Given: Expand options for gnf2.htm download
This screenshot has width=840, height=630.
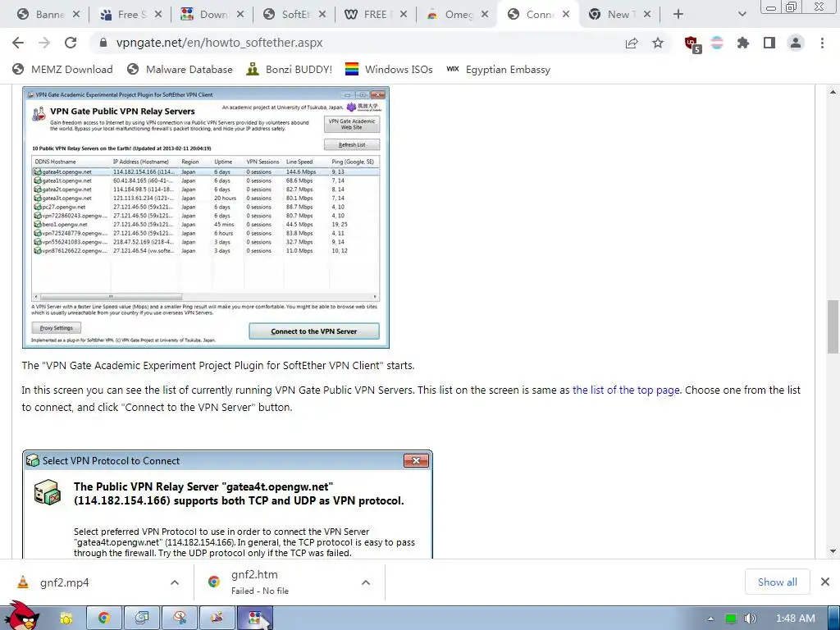Looking at the screenshot, I should click(366, 582).
